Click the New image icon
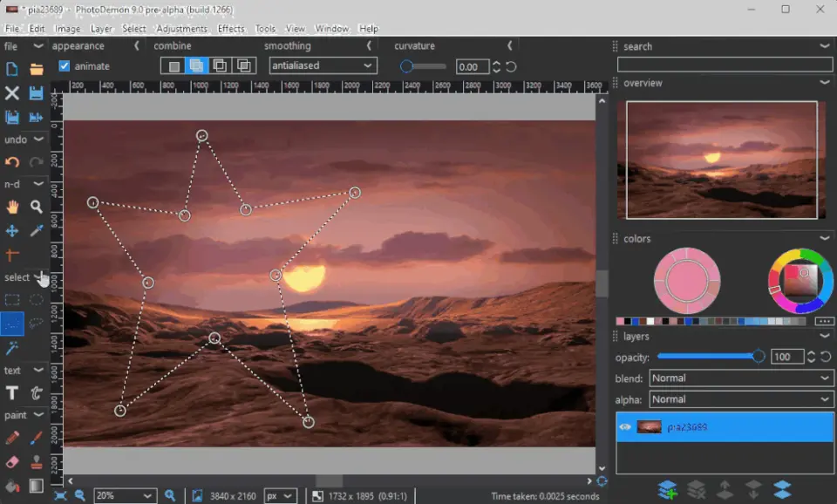837x504 pixels. pyautogui.click(x=11, y=70)
